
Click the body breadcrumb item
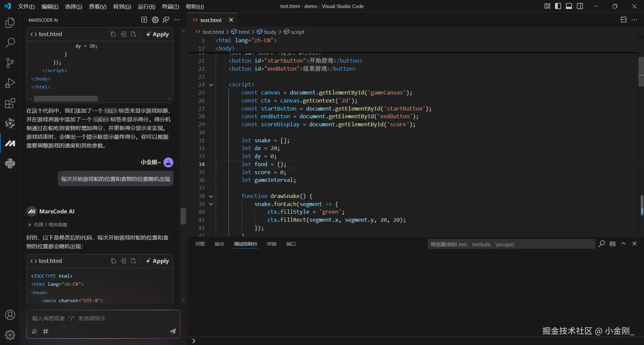tap(270, 32)
